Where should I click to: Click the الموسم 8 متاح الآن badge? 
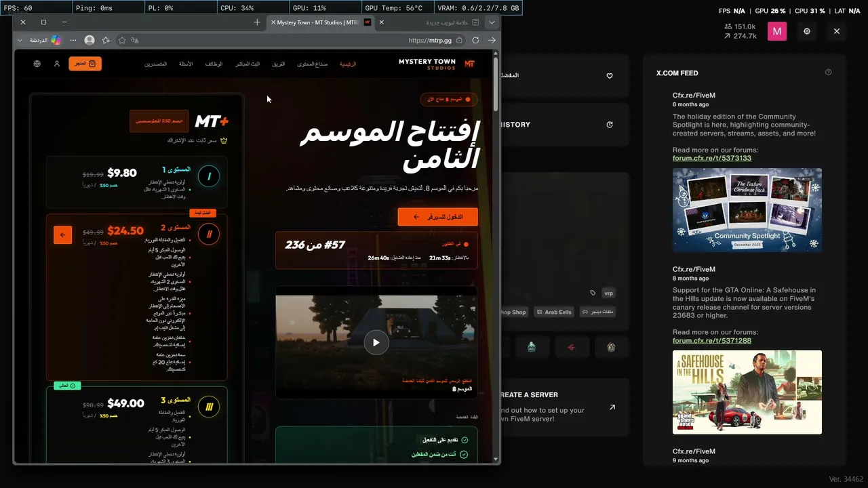click(448, 100)
